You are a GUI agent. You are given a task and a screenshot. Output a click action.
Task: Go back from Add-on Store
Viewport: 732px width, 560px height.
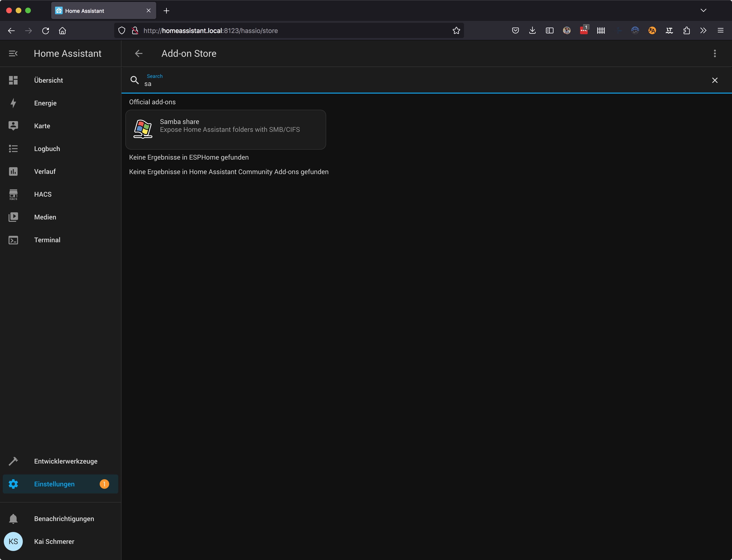coord(139,53)
